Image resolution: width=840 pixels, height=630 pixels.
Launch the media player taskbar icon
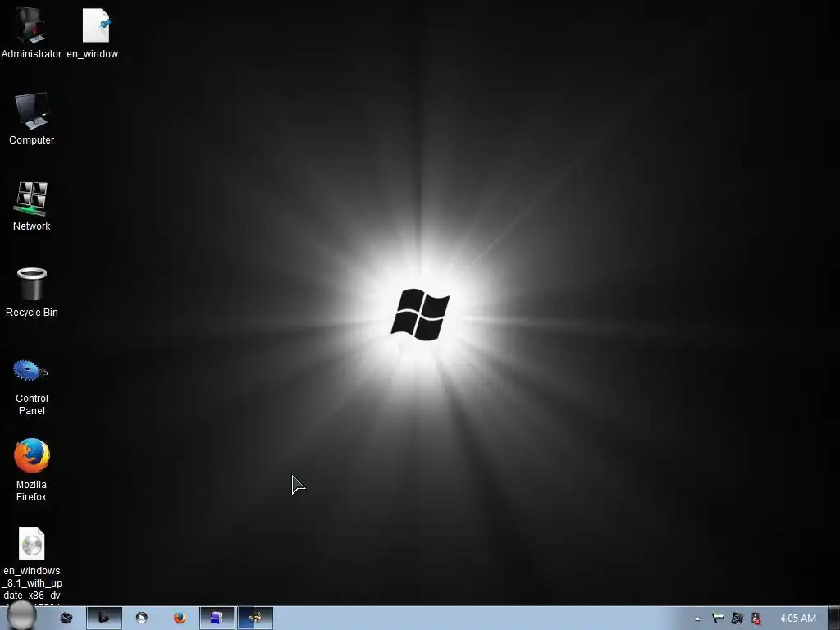click(141, 619)
